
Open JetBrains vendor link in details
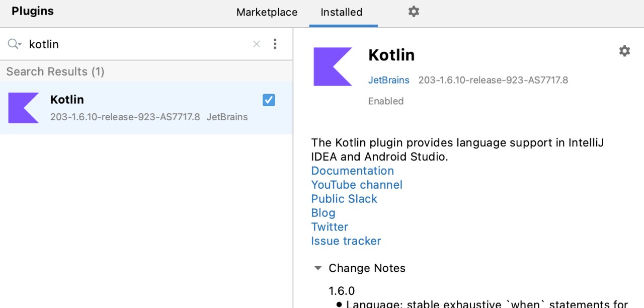tap(389, 80)
